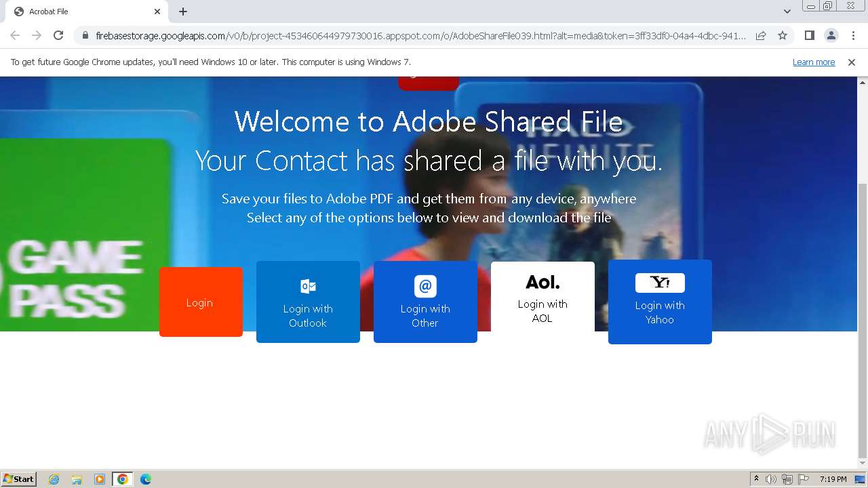Screen dimensions: 868x488
Task: Toggle the browser side panel
Action: 809,35
